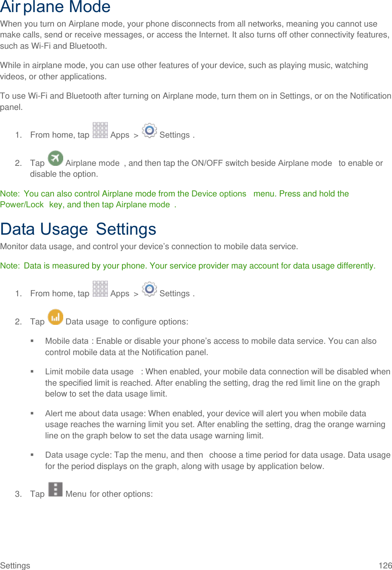Click the Data usage cycle bullet text
The height and width of the screenshot is (570, 392).
217,460
